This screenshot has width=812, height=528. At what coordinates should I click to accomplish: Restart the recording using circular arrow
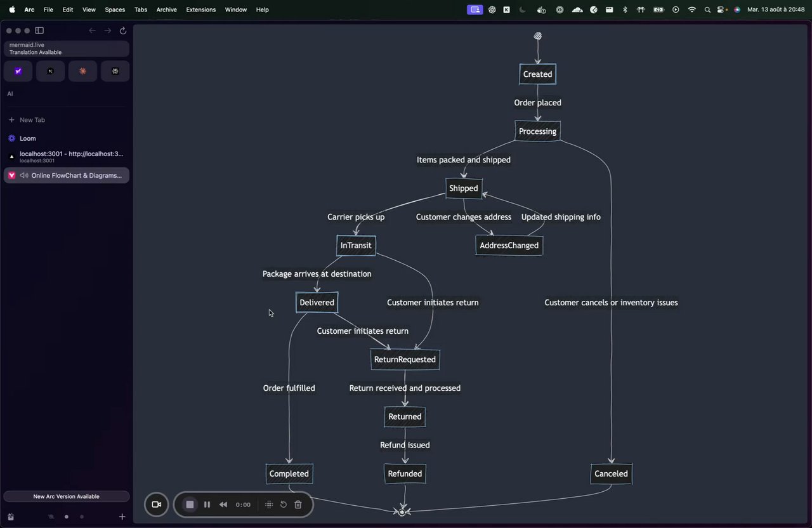284,505
